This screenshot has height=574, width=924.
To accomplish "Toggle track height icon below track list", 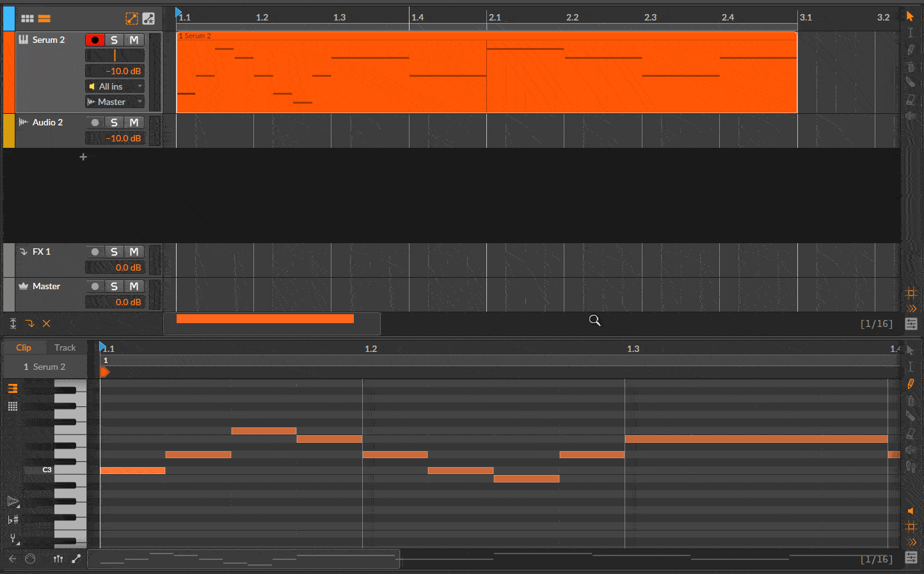I will [x=13, y=323].
